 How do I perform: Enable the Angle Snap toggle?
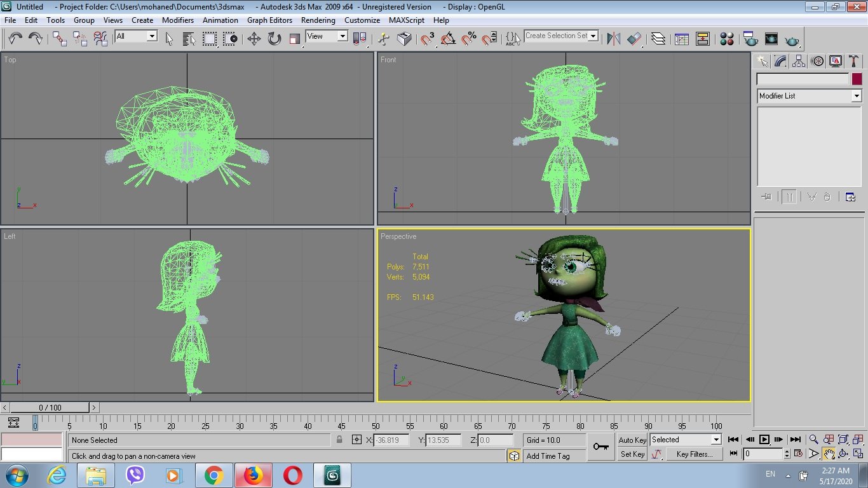coord(447,39)
